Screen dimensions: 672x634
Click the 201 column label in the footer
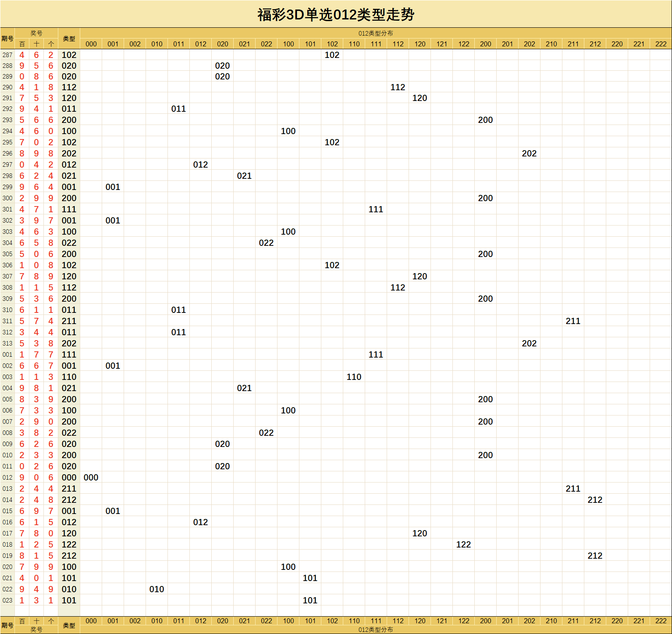pos(507,621)
